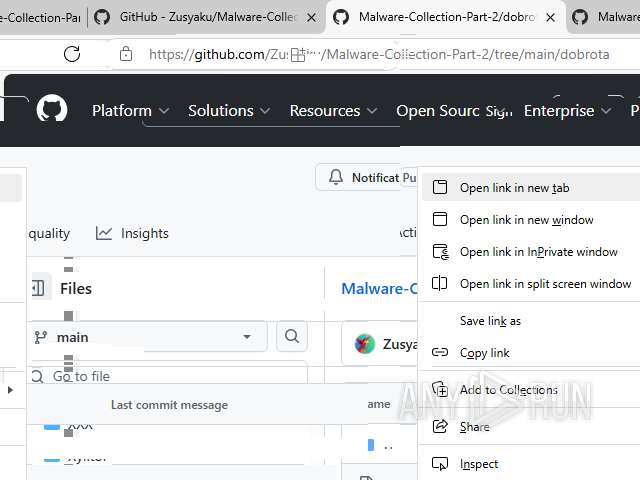Screen dimensions: 640x480
Task: Click the new window icon in context menu
Action: (x=440, y=219)
